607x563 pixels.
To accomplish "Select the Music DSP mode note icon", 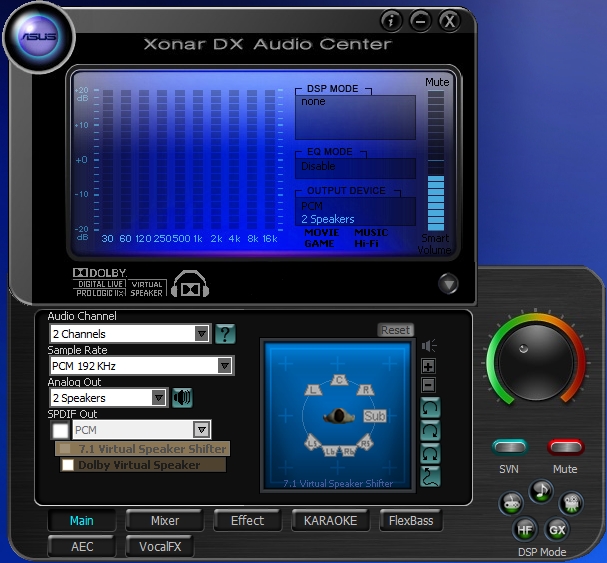I will tap(541, 491).
